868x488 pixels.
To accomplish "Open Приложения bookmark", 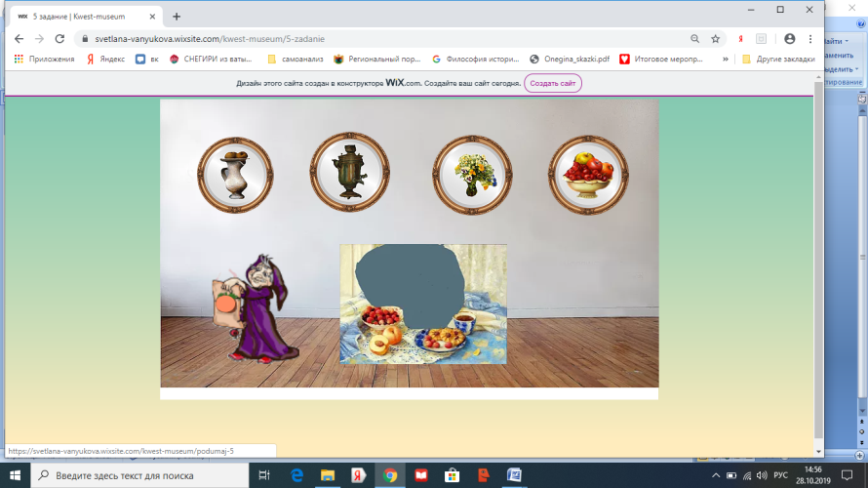I will (44, 59).
